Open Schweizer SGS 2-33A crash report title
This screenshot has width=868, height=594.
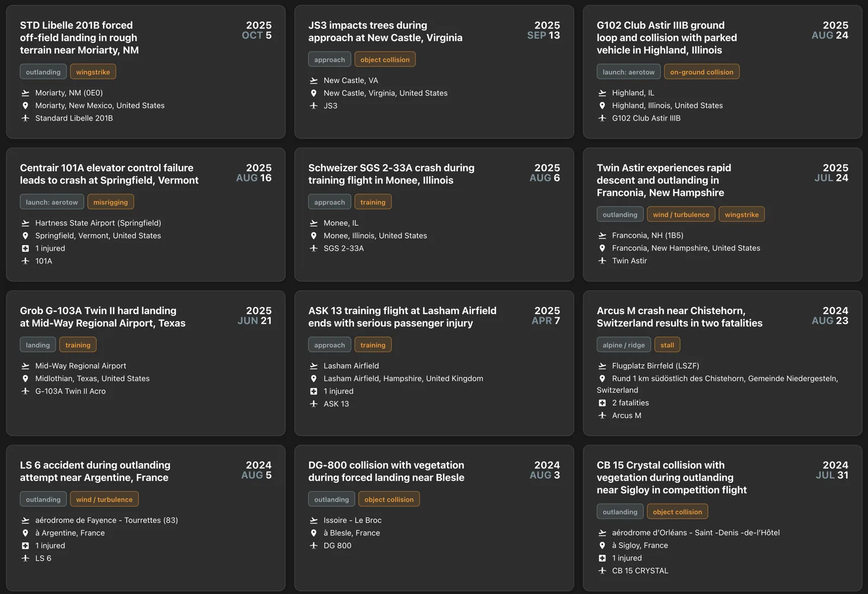(x=391, y=174)
